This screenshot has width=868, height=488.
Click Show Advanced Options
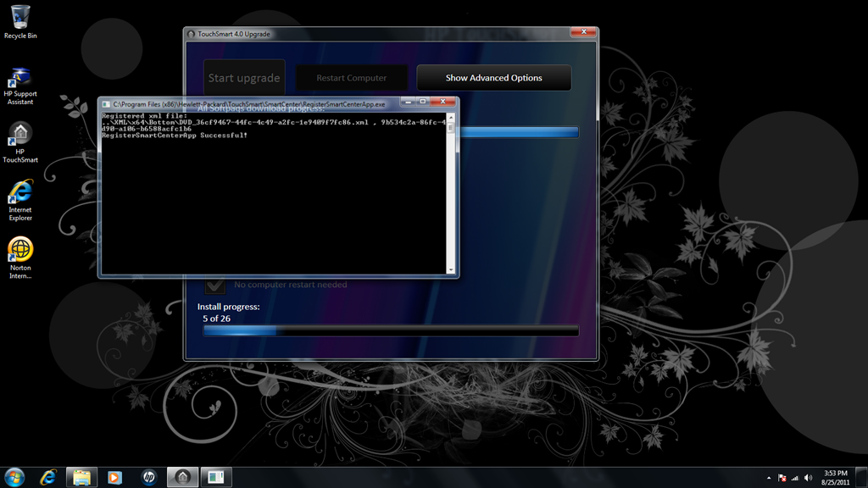pyautogui.click(x=494, y=78)
